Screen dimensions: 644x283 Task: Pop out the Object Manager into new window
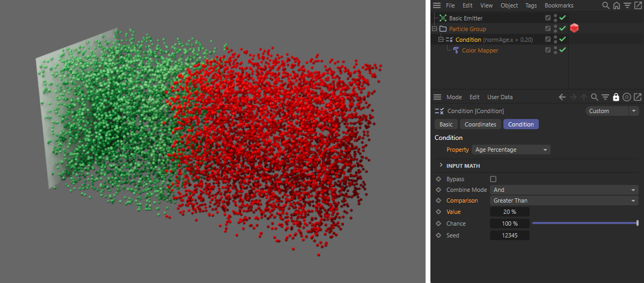(x=637, y=5)
